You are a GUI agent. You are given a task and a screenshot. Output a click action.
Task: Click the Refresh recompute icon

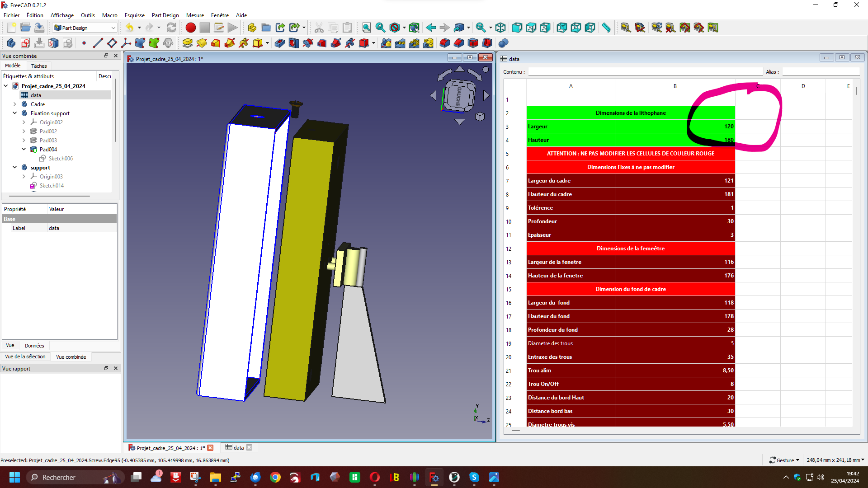pyautogui.click(x=171, y=28)
